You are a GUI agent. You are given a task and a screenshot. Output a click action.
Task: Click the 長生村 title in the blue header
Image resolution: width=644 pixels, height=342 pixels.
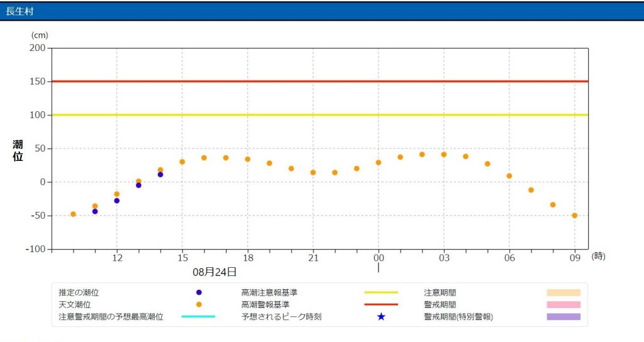pyautogui.click(x=19, y=11)
